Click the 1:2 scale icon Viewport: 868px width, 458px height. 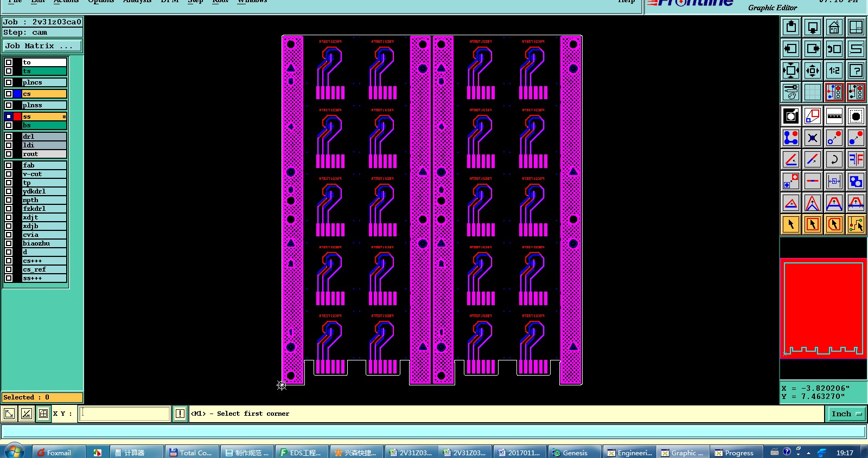pyautogui.click(x=834, y=70)
